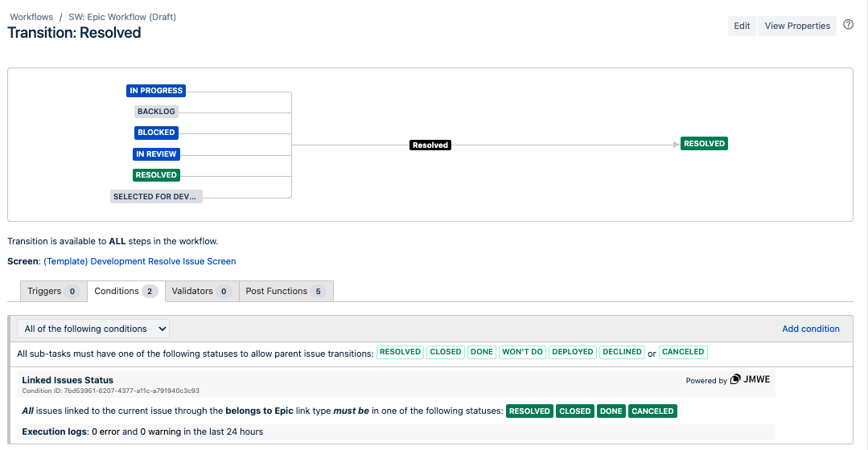This screenshot has height=450, width=868.
Task: Click BACKLOG status in diagram
Action: (156, 112)
